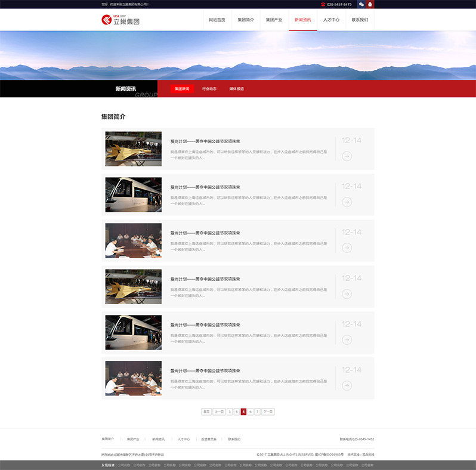Viewport: 476px width, 470px height.
Task: Click the WeChat icon in top bar
Action: point(361,4)
